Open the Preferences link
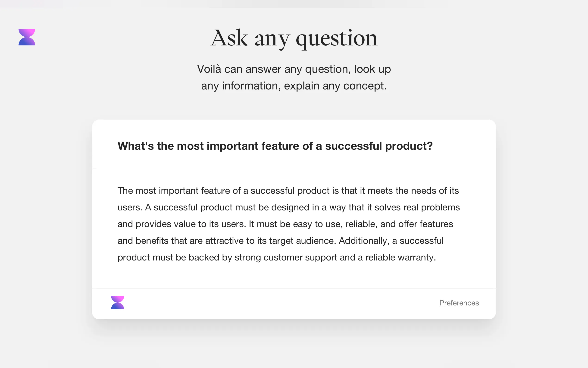This screenshot has height=368, width=588. pyautogui.click(x=459, y=303)
